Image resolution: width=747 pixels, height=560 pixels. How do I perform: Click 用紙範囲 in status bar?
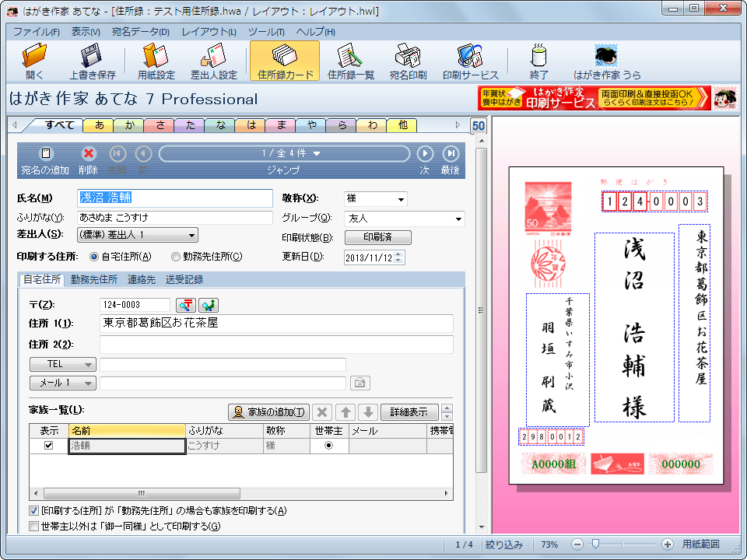(x=701, y=544)
